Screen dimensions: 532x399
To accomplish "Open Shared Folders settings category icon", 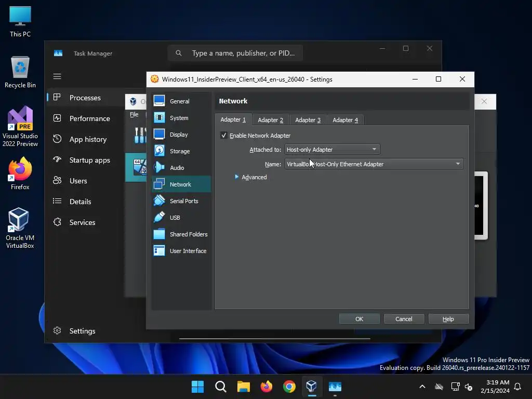I will point(159,234).
